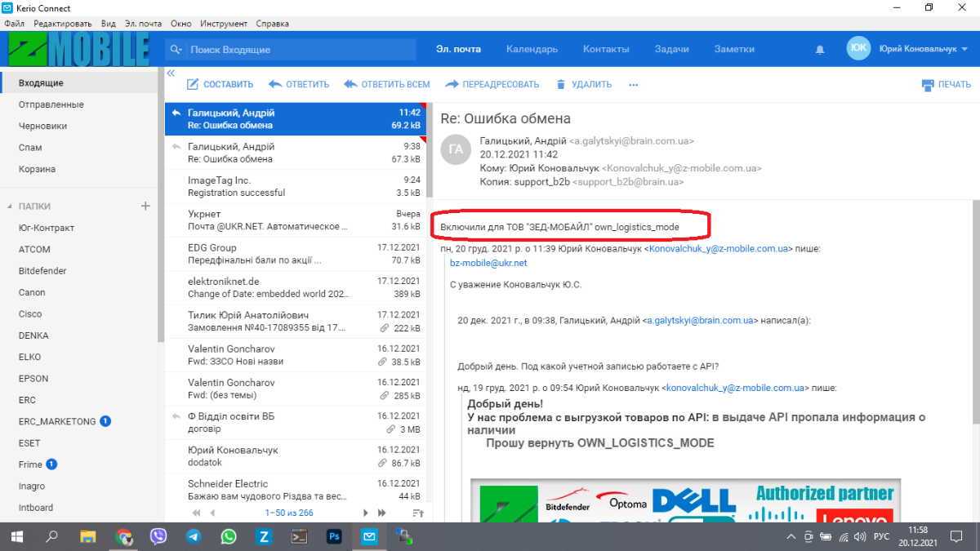Open Viber from the taskbar

click(x=158, y=536)
